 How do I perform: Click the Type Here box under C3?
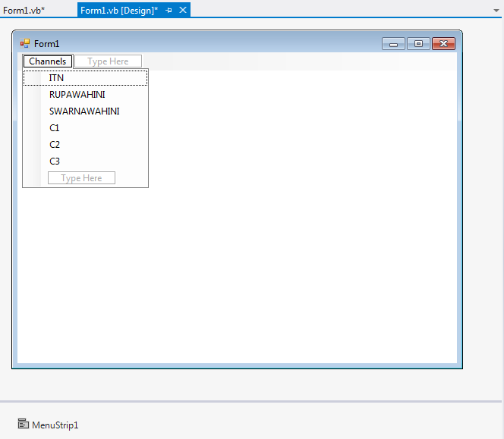(x=82, y=178)
